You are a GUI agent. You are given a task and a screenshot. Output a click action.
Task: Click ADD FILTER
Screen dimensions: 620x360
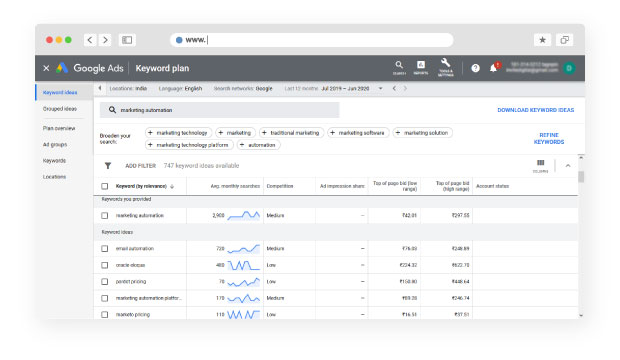140,166
